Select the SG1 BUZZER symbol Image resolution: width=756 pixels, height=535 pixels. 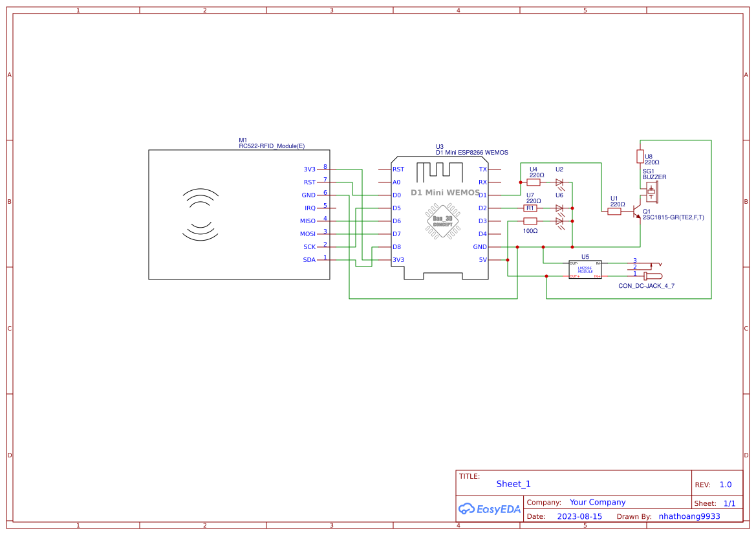[651, 191]
